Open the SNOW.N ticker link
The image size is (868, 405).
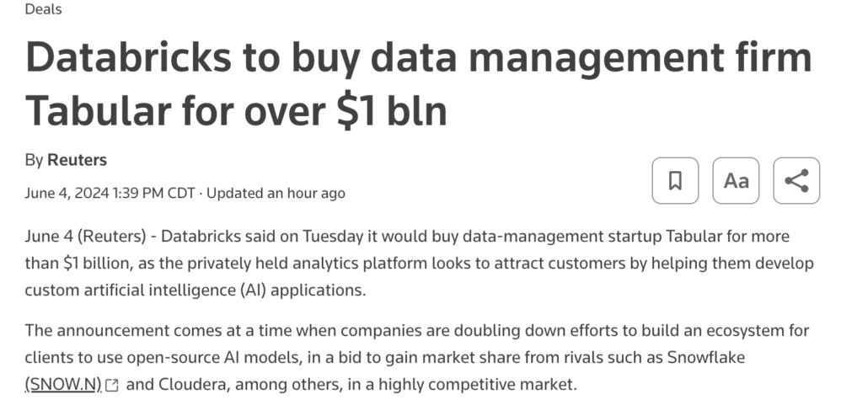pos(64,384)
